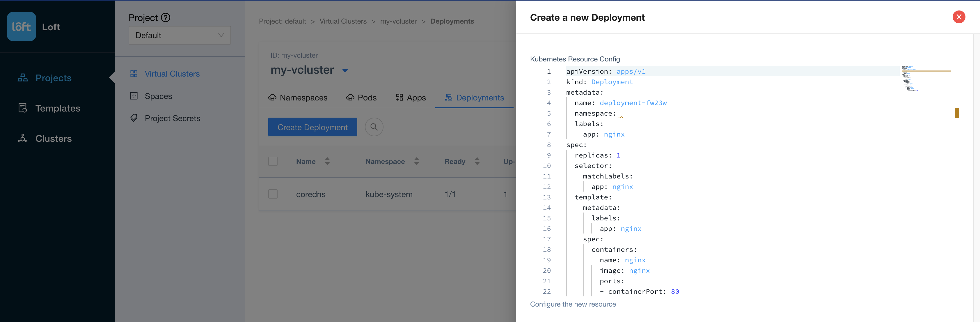The width and height of the screenshot is (980, 322).
Task: Click the Create Deployment button
Action: [312, 127]
